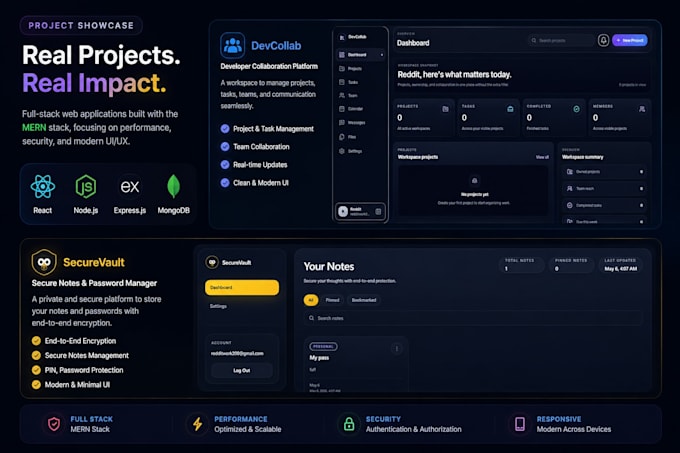
Task: Click the Full Stack shield icon
Action: tap(54, 424)
